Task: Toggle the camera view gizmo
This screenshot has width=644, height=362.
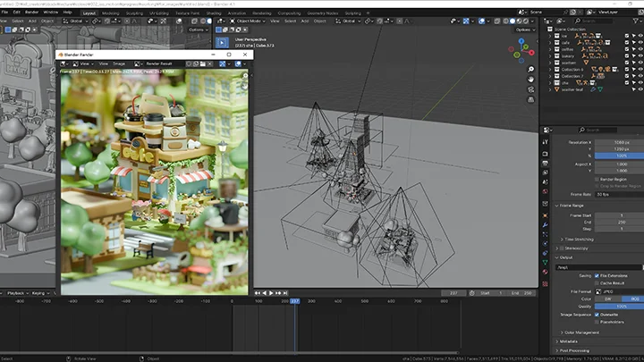Action: point(530,89)
